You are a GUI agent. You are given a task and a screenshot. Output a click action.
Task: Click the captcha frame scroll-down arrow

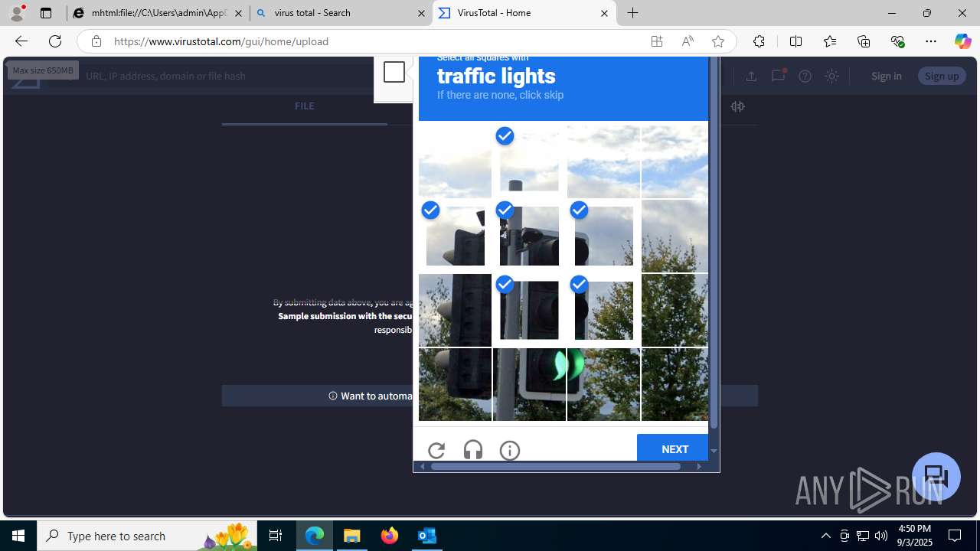[x=714, y=451]
